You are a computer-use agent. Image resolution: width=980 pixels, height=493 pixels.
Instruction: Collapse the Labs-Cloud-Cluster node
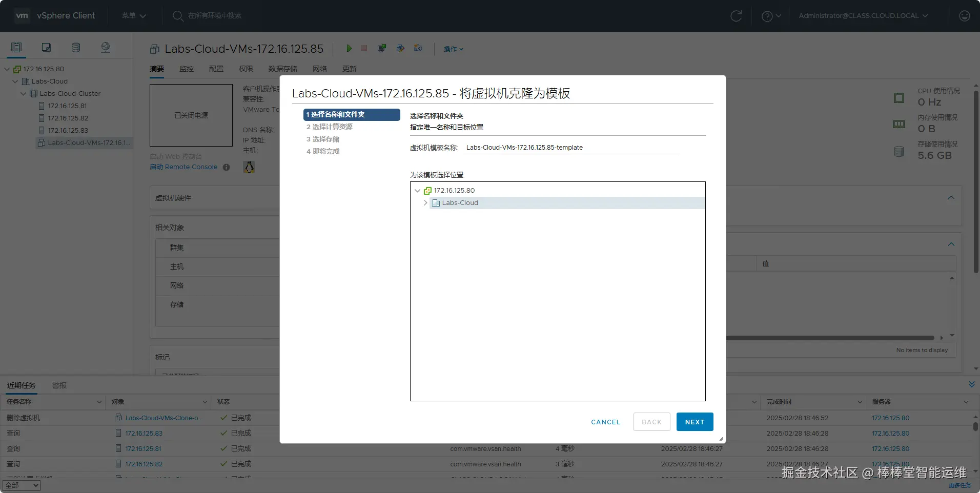point(24,94)
